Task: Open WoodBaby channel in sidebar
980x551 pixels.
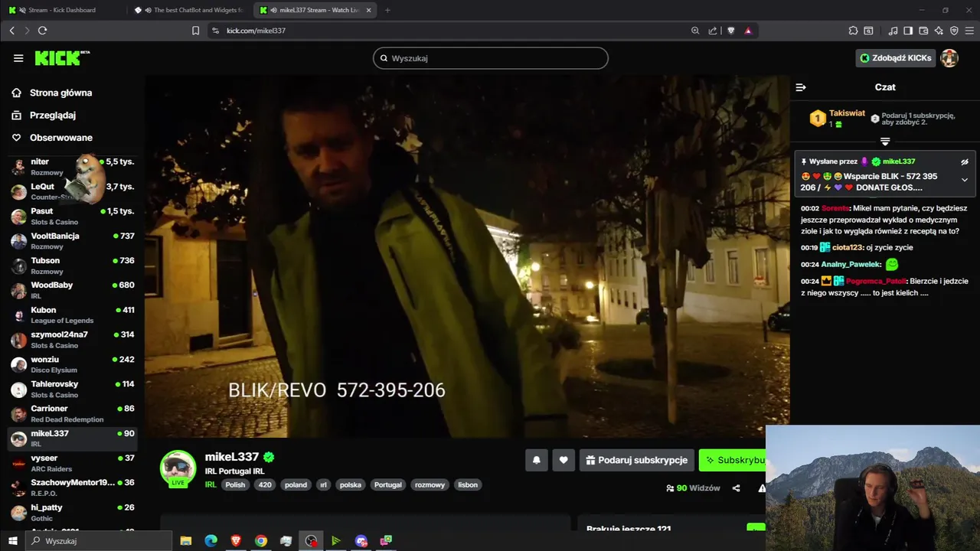Action: (x=73, y=290)
